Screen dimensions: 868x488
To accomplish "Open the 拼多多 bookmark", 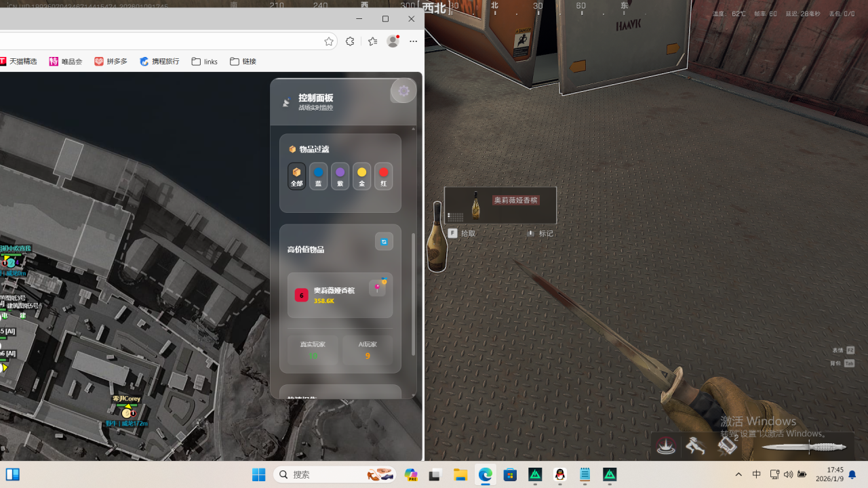I will (x=111, y=62).
